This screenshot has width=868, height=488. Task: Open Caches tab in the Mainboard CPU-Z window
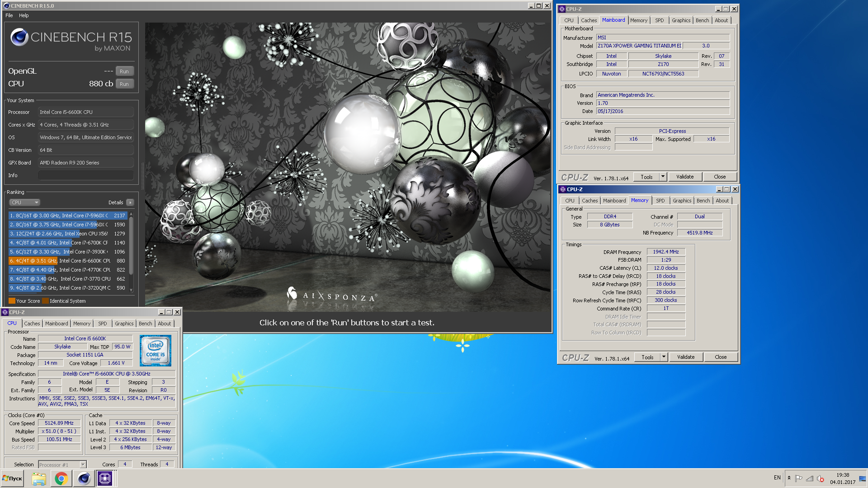pyautogui.click(x=589, y=20)
